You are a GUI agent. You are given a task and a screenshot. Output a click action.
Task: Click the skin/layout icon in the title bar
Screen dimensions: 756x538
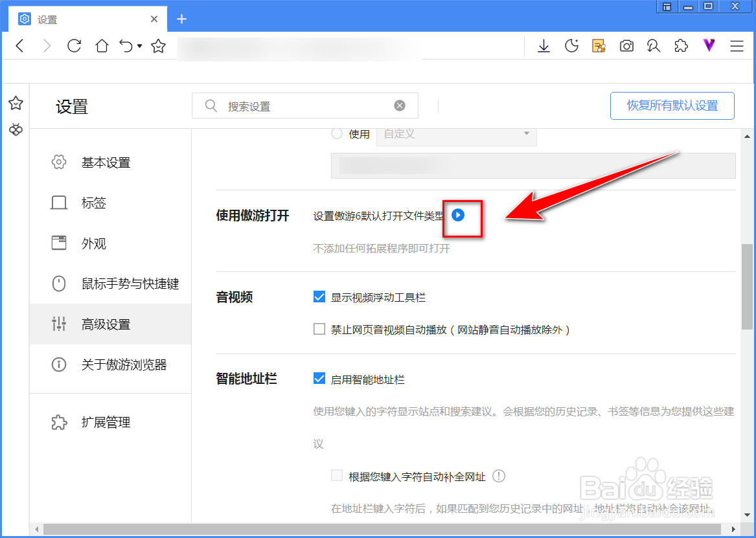click(667, 6)
